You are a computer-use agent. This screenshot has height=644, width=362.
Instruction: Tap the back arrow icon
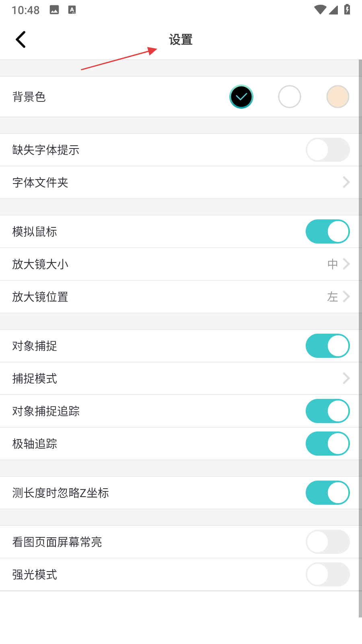(x=21, y=39)
